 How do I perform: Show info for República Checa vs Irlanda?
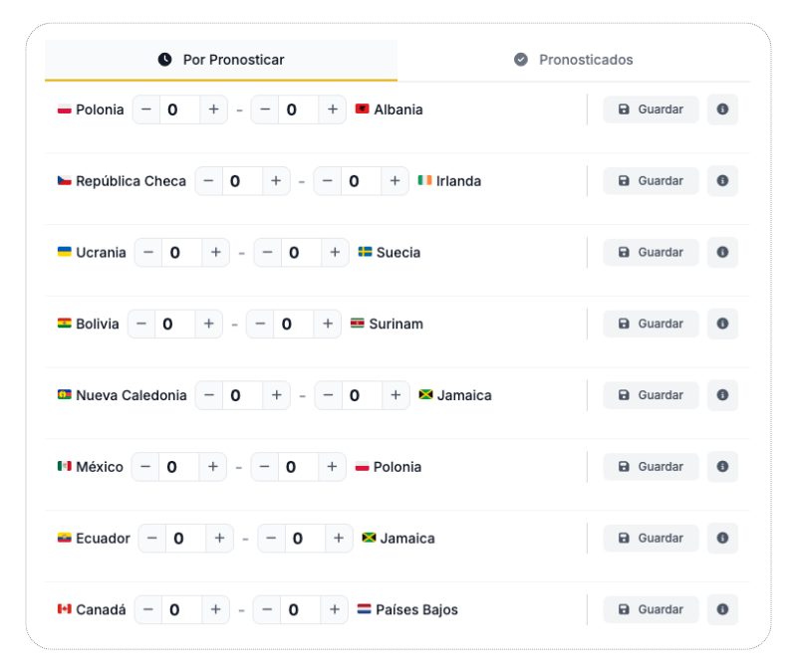[722, 181]
